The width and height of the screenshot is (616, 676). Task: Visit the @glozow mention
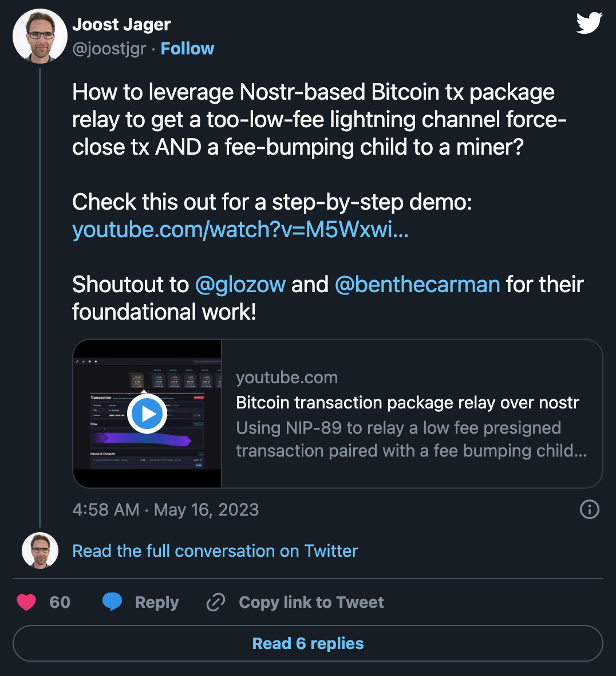click(x=240, y=285)
